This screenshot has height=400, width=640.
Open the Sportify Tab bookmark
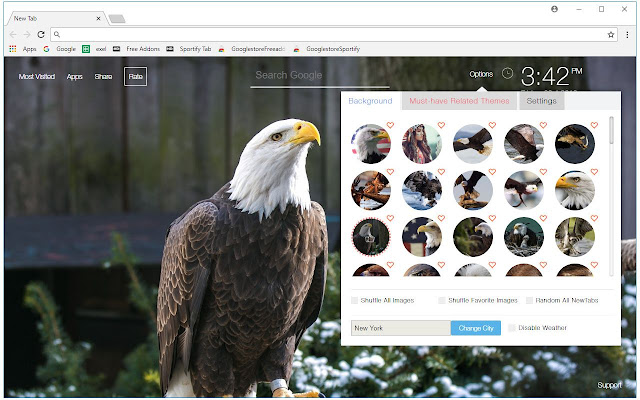point(189,49)
